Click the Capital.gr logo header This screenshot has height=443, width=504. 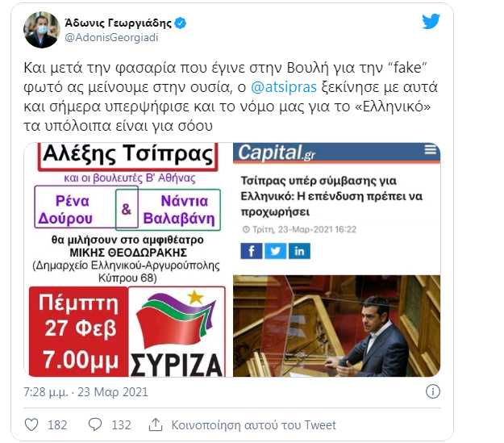pos(277,153)
